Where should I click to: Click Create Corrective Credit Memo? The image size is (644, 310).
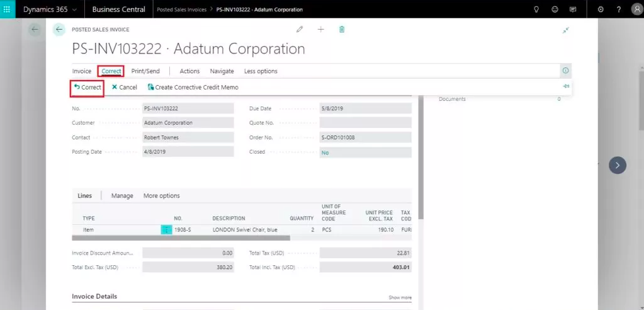pos(193,87)
